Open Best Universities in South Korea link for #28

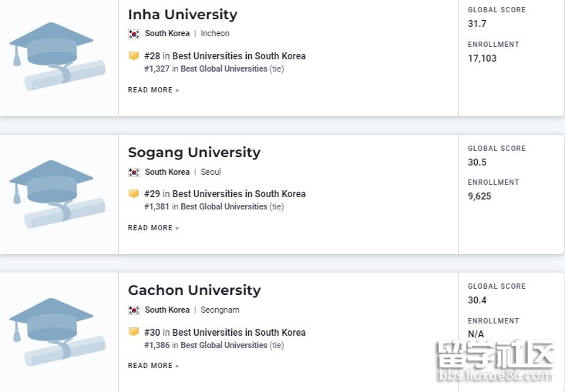(239, 56)
